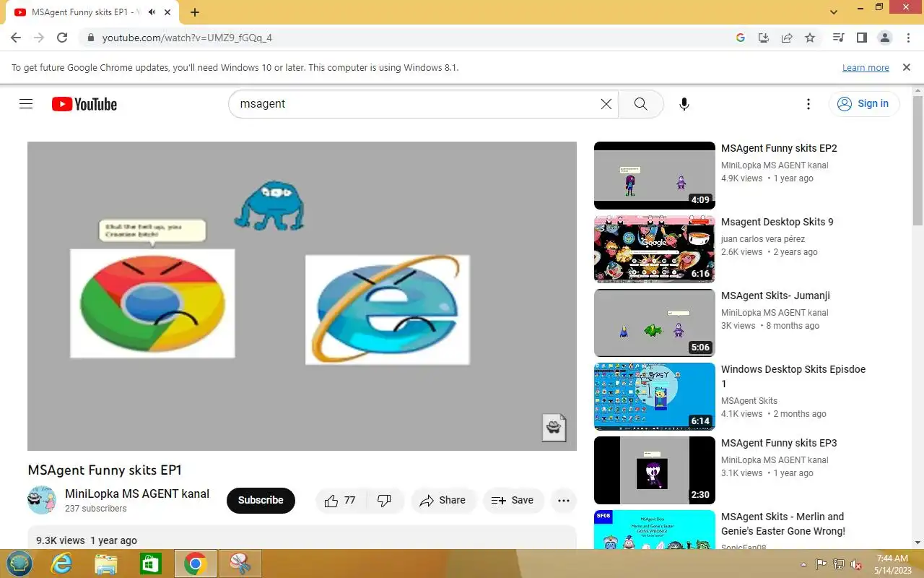Open tab search chevron dropdown
The width and height of the screenshot is (924, 578).
pos(834,12)
